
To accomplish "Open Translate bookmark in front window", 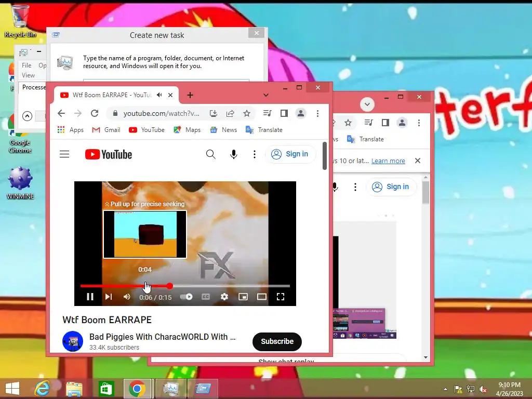I will pos(264,130).
